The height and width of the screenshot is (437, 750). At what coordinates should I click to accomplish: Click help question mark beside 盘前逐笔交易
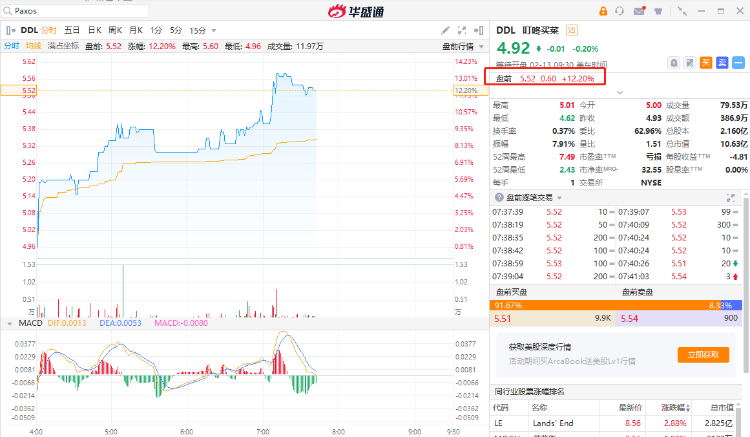(x=499, y=197)
